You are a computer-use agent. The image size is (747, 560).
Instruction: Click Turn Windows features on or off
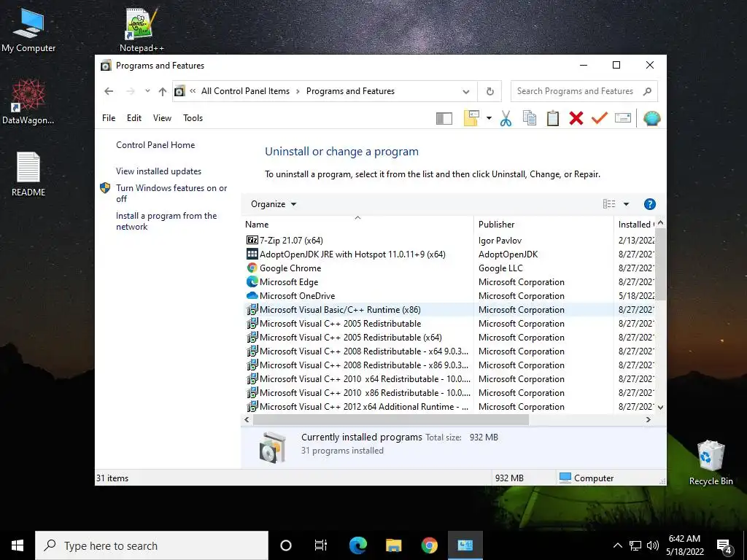(x=171, y=193)
